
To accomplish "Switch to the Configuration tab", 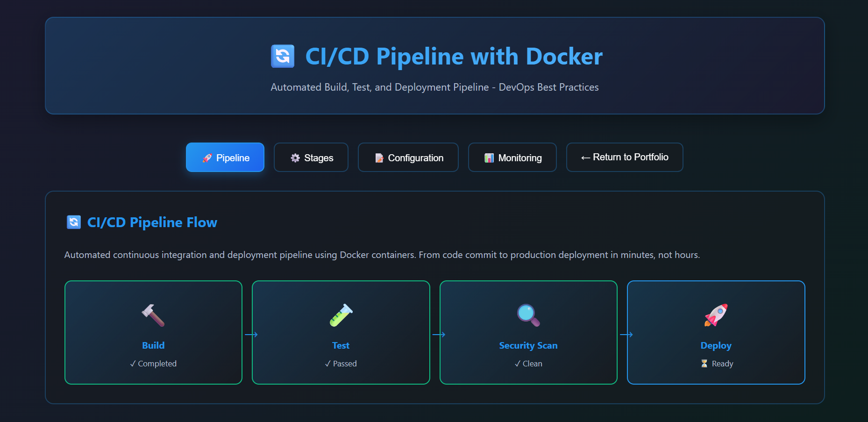I will [x=408, y=157].
